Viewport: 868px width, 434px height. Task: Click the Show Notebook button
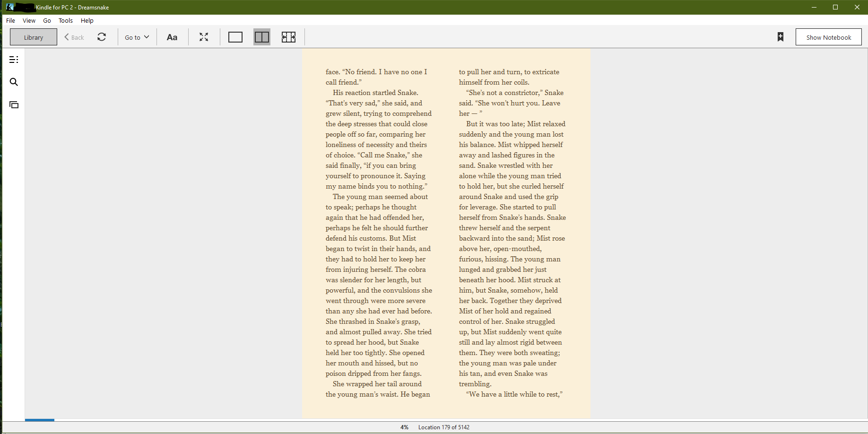828,37
